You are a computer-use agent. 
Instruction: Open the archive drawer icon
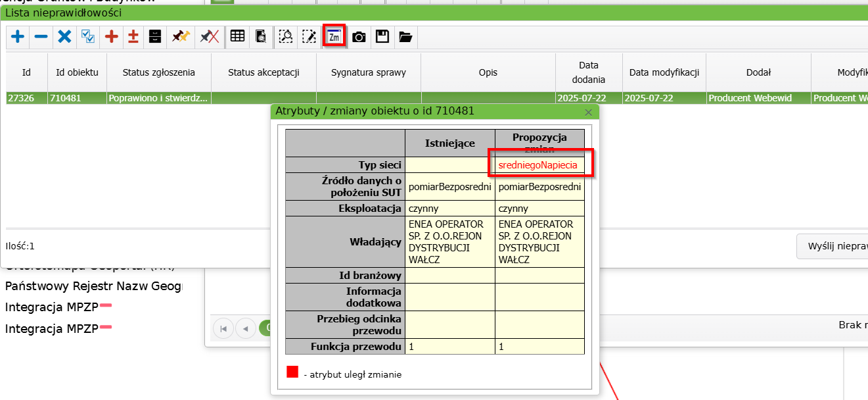[154, 37]
